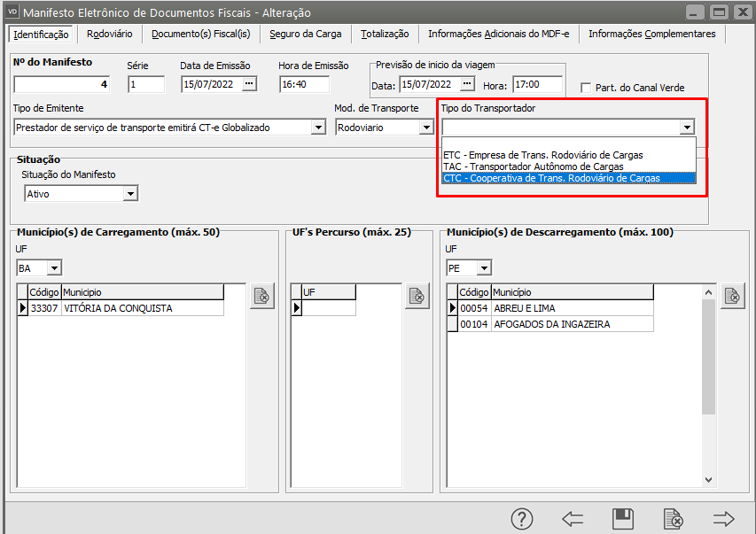The width and height of the screenshot is (756, 534).
Task: Open the Seguro da Carga tab
Action: 306,34
